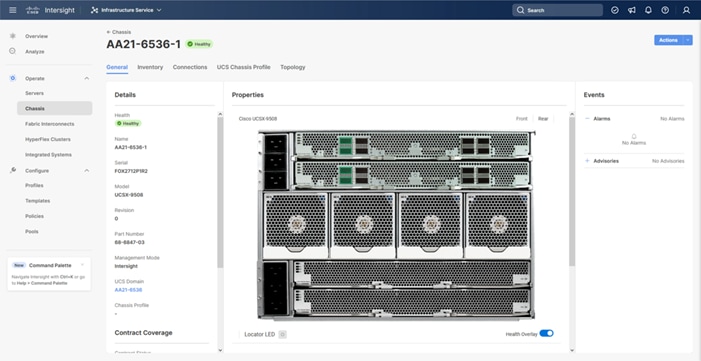Click the Locator LED icon

[283, 334]
